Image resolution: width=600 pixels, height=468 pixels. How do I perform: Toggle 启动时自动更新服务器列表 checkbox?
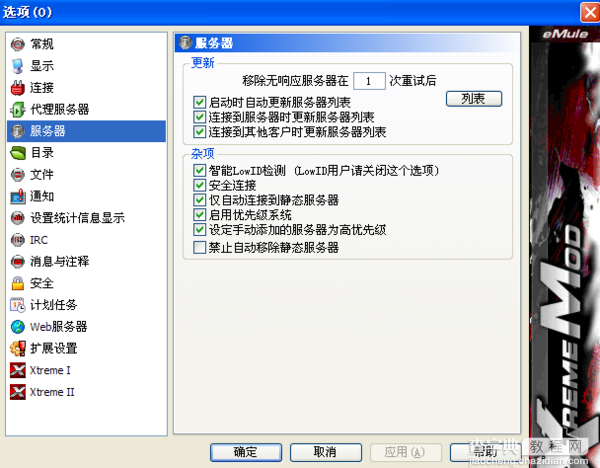pos(199,102)
